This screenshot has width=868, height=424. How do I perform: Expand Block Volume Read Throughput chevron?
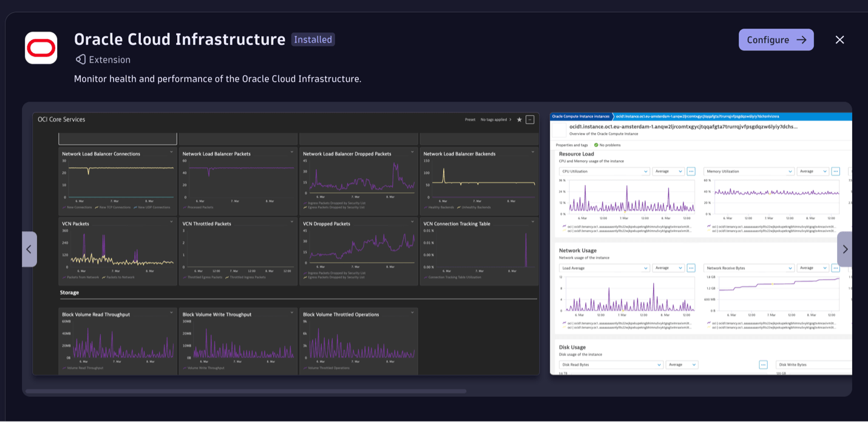tap(172, 314)
